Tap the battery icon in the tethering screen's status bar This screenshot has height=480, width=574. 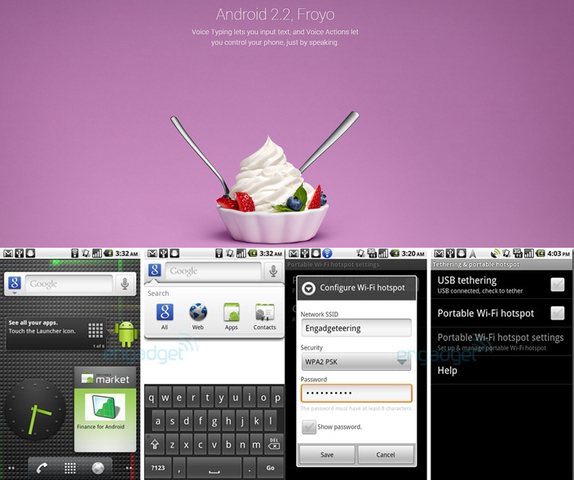pos(540,253)
